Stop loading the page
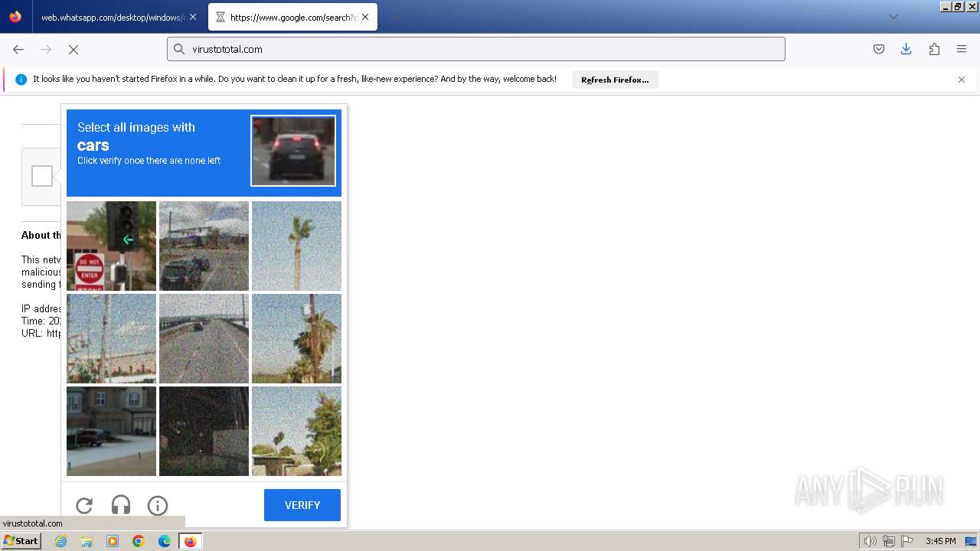The image size is (980, 551). pyautogui.click(x=73, y=49)
